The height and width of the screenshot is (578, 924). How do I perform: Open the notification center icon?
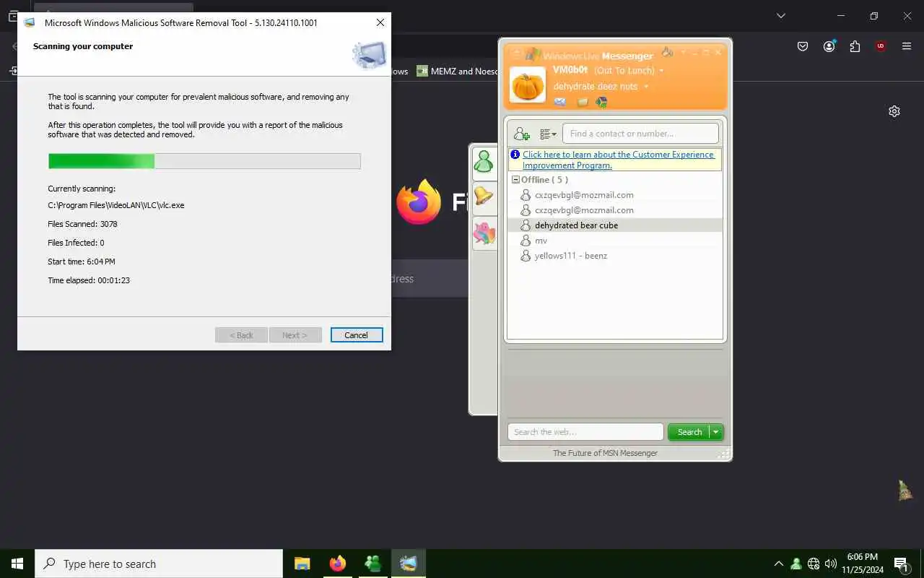[x=901, y=564]
